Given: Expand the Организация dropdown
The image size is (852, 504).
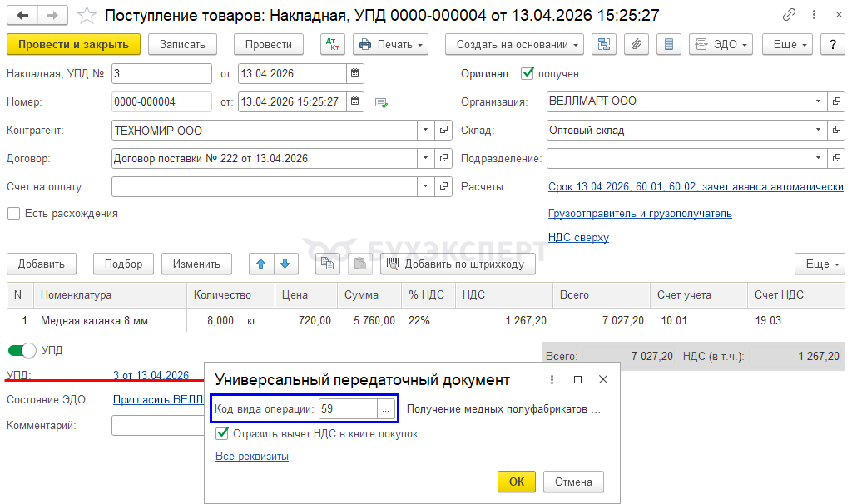Looking at the screenshot, I should [x=819, y=101].
